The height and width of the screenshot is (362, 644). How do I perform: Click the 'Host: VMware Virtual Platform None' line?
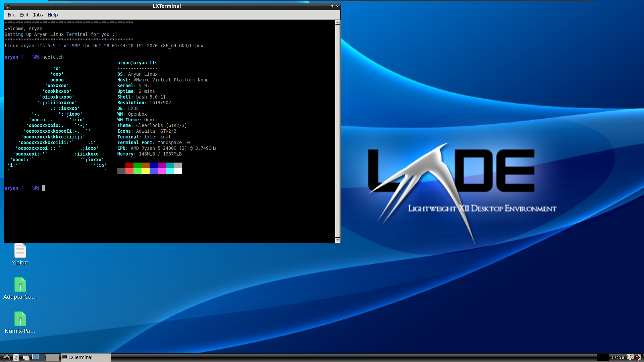pos(163,80)
